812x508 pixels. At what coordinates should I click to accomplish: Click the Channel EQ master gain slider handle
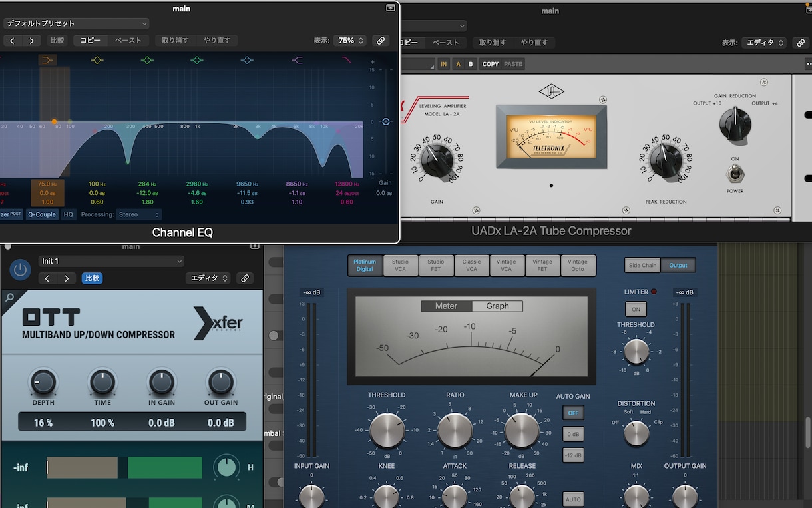(386, 121)
